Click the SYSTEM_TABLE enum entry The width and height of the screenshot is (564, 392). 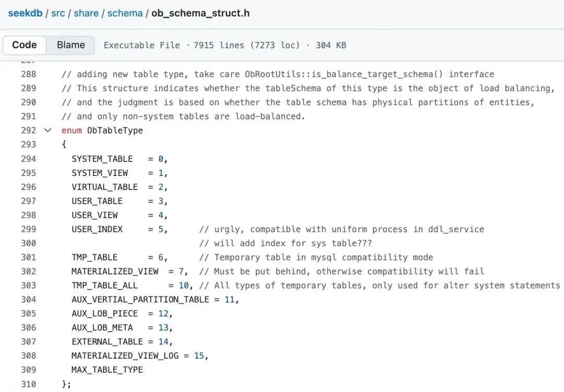coord(102,159)
